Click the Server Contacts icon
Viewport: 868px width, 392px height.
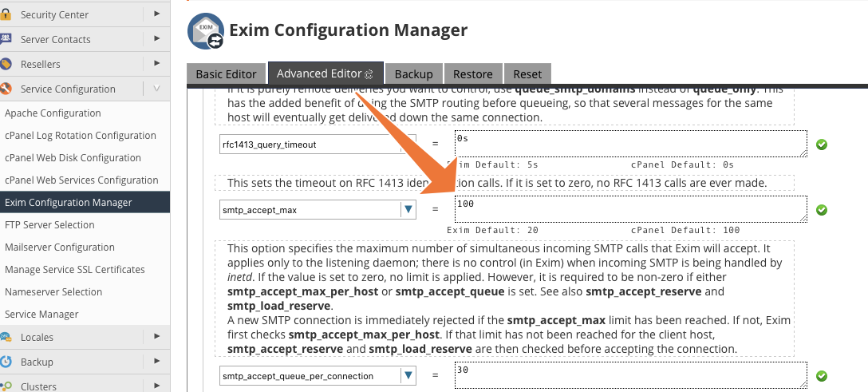tap(6, 39)
